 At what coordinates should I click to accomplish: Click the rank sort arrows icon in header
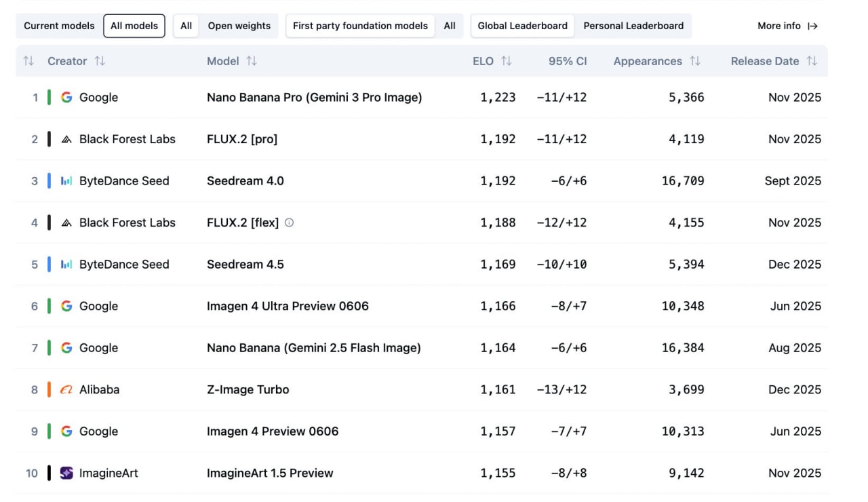[28, 61]
